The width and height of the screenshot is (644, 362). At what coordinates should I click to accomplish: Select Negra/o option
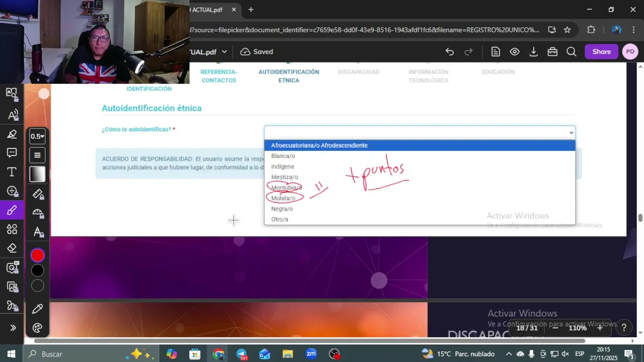pyautogui.click(x=420, y=209)
